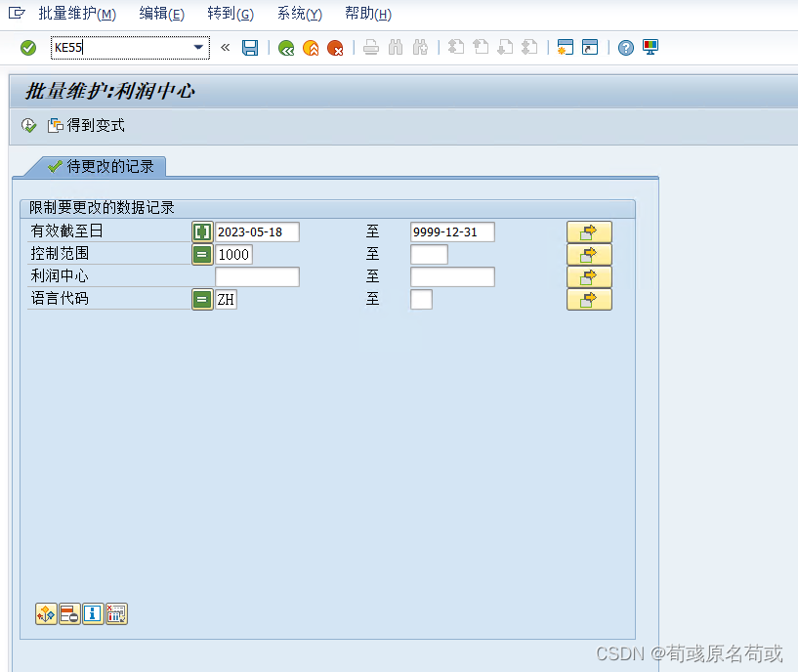Click the 利润中心 to field
Screen dimensions: 798x672
tap(452, 277)
